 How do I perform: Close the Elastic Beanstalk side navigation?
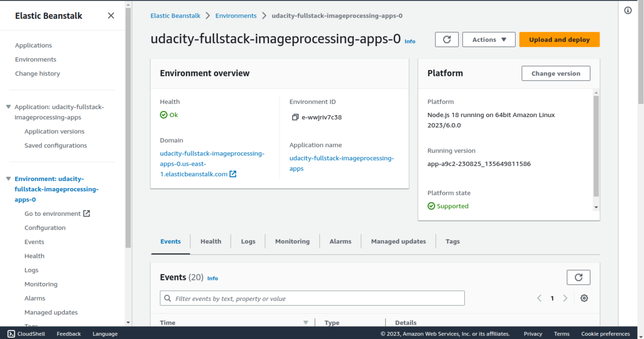(111, 16)
